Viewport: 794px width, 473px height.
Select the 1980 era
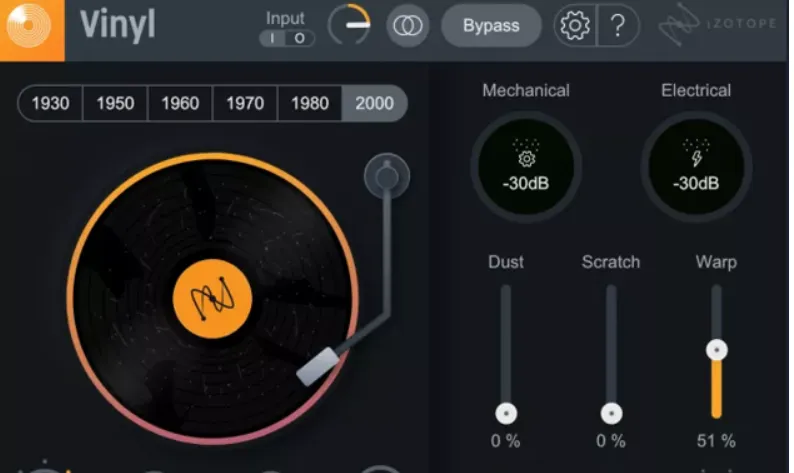pyautogui.click(x=310, y=103)
